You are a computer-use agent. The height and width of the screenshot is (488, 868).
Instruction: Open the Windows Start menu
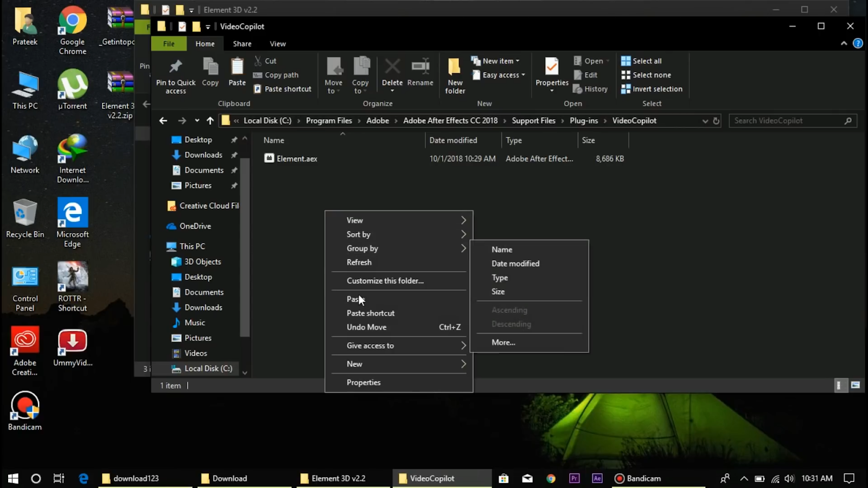pyautogui.click(x=13, y=478)
